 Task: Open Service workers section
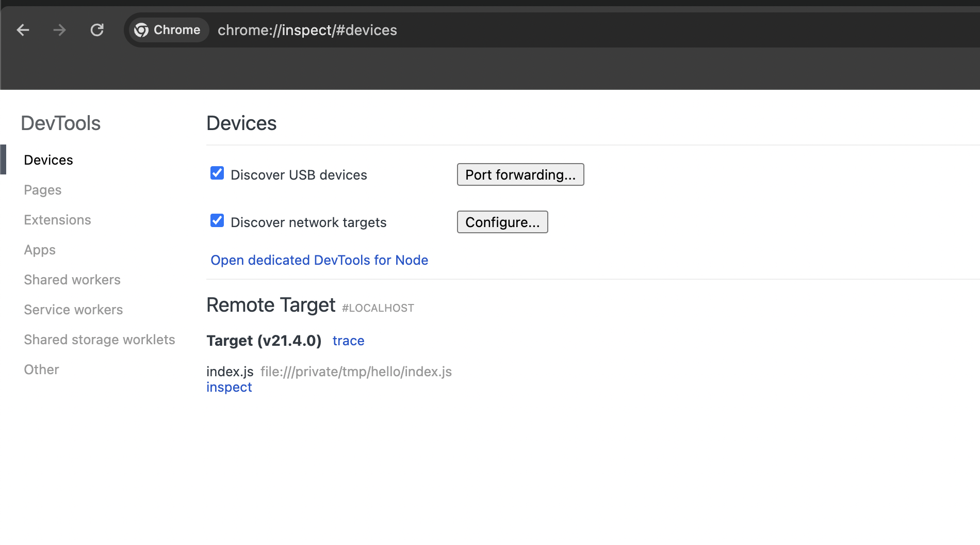click(x=73, y=310)
